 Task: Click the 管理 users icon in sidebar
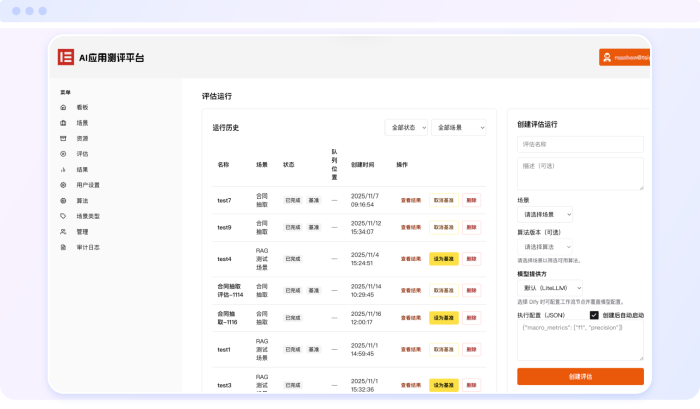[64, 231]
